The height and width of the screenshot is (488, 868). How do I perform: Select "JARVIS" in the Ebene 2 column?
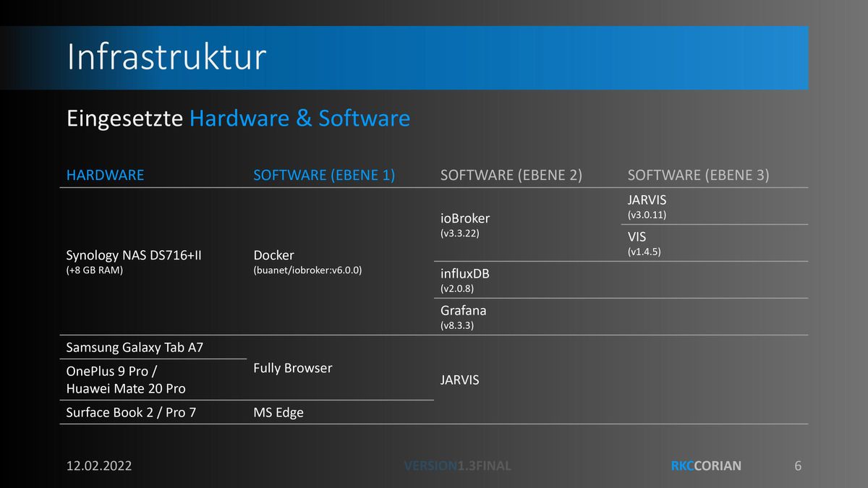pos(460,380)
